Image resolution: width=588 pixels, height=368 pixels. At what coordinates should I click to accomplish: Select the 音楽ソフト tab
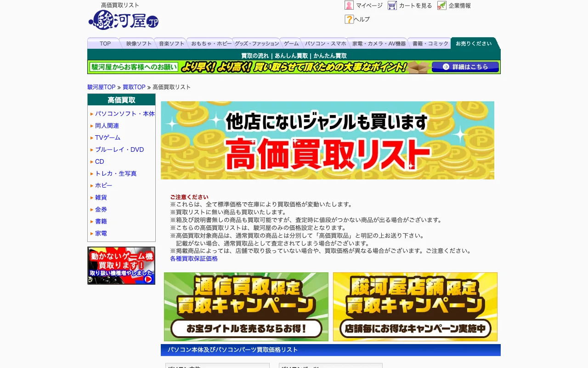click(x=171, y=43)
